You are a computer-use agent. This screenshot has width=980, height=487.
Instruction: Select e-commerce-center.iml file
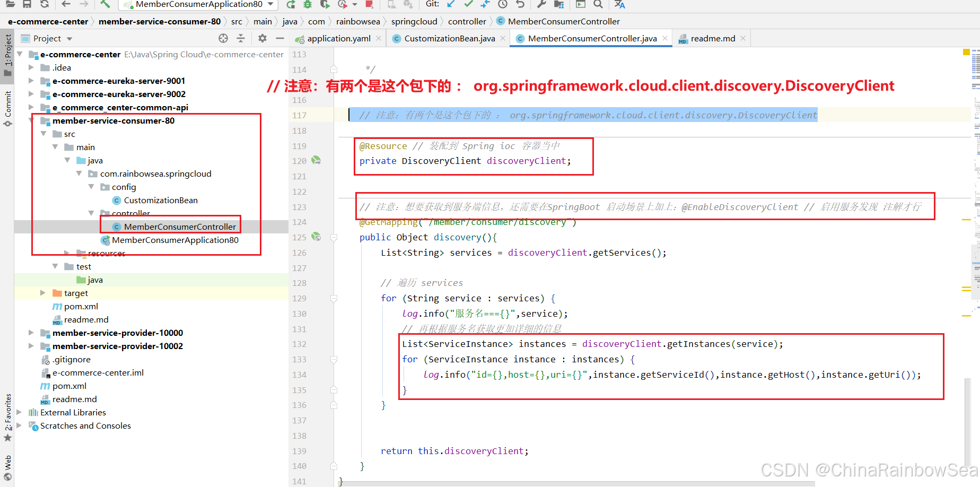tap(92, 372)
